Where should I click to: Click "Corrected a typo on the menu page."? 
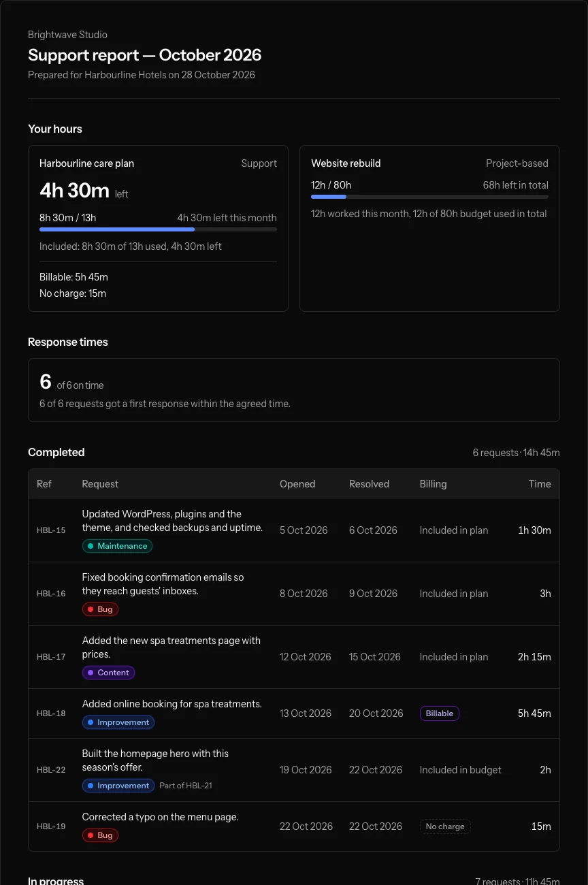[161, 817]
